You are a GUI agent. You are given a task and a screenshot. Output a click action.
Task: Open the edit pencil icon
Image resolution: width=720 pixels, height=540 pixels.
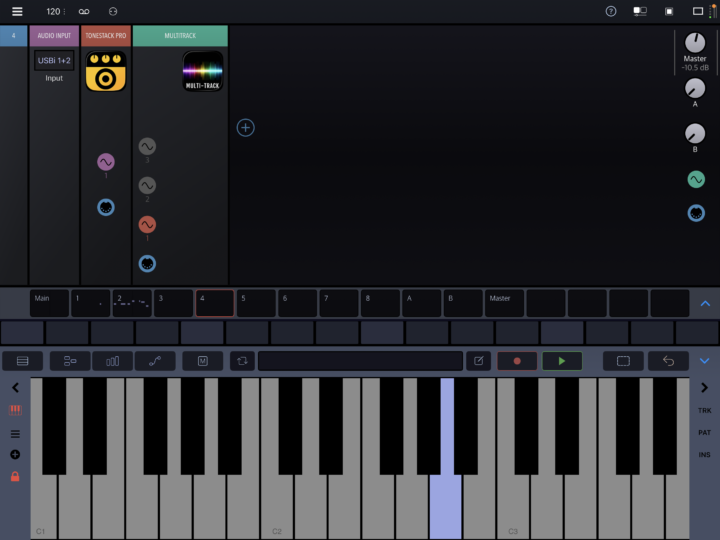click(478, 361)
